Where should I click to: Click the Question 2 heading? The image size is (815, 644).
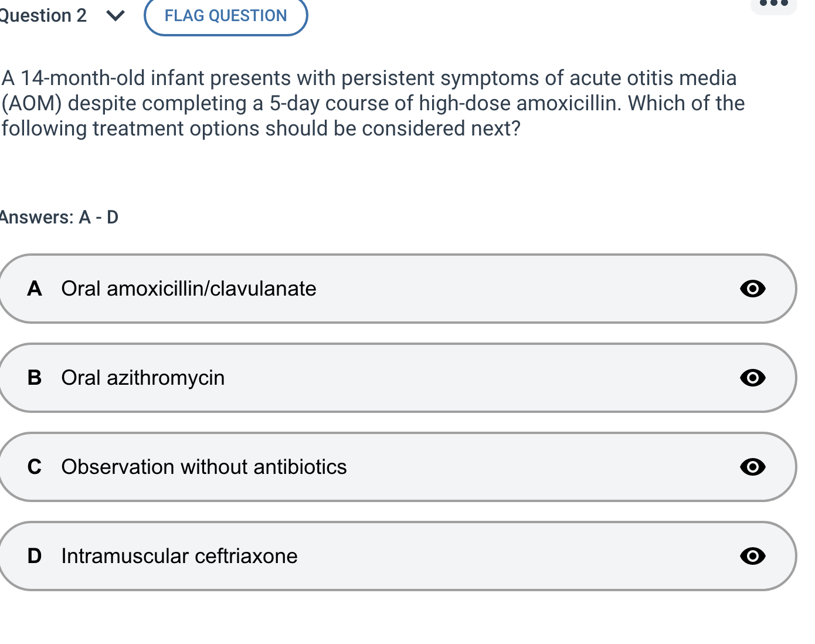click(x=43, y=15)
